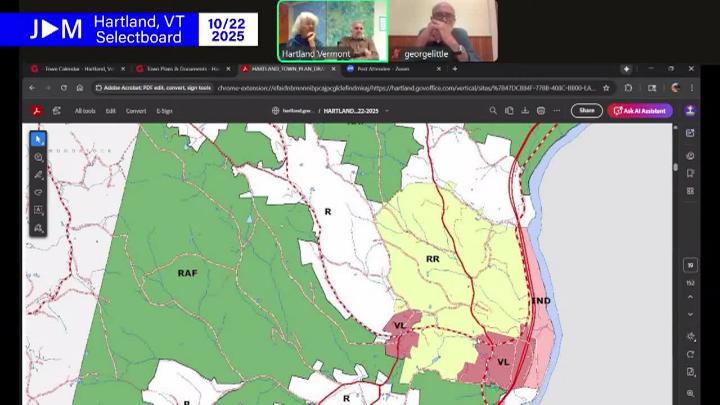The width and height of the screenshot is (720, 405).
Task: Click Ask AI Assistant button
Action: click(x=640, y=111)
